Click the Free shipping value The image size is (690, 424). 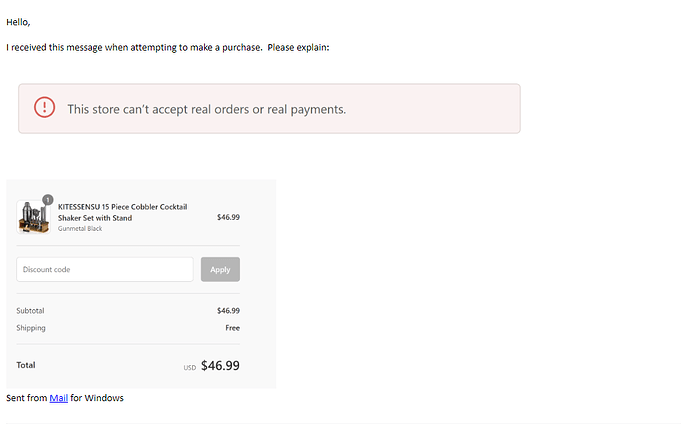232,328
